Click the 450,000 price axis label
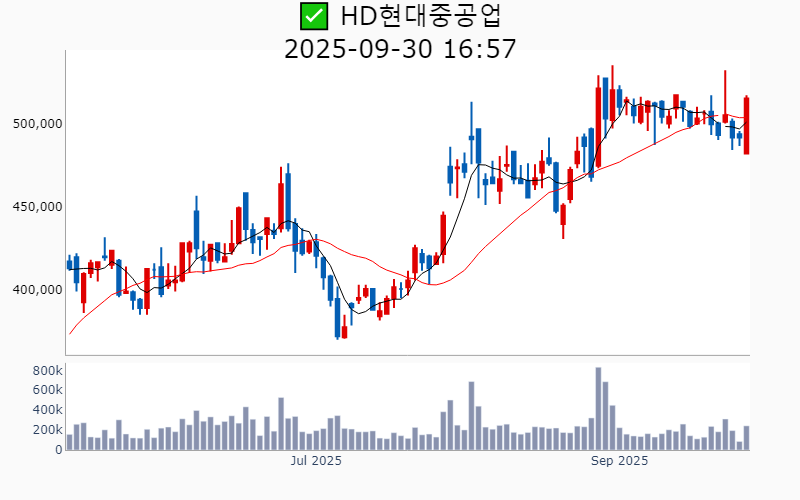 point(37,207)
